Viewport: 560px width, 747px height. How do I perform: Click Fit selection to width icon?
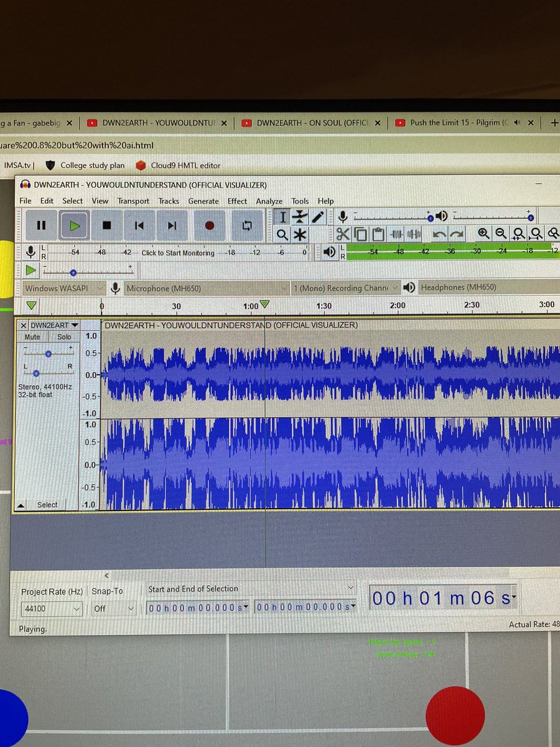(x=518, y=234)
